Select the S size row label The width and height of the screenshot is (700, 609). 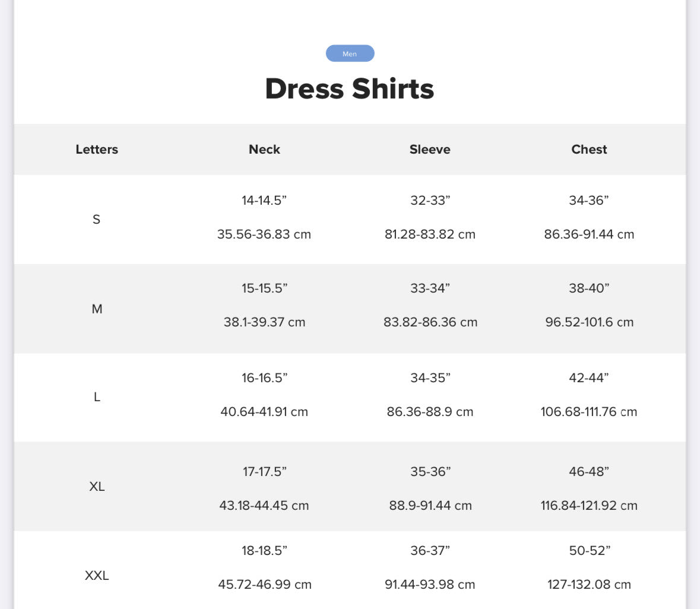[x=96, y=220]
